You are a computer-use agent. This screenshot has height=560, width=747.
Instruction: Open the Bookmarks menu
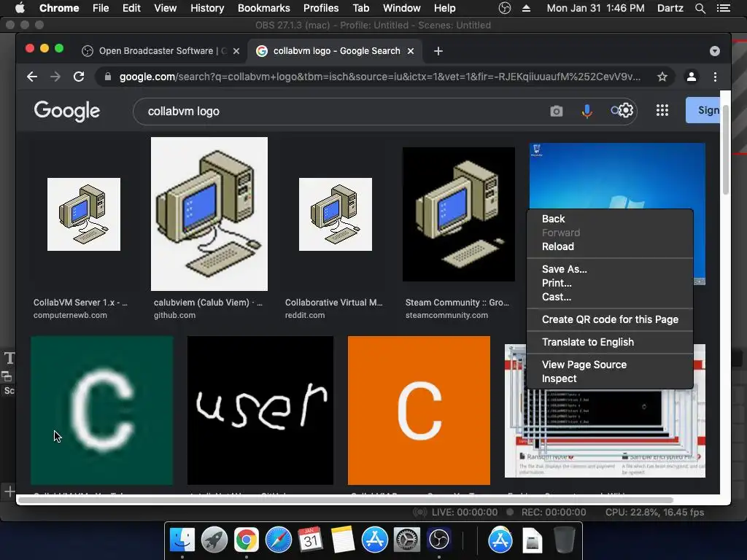point(264,8)
